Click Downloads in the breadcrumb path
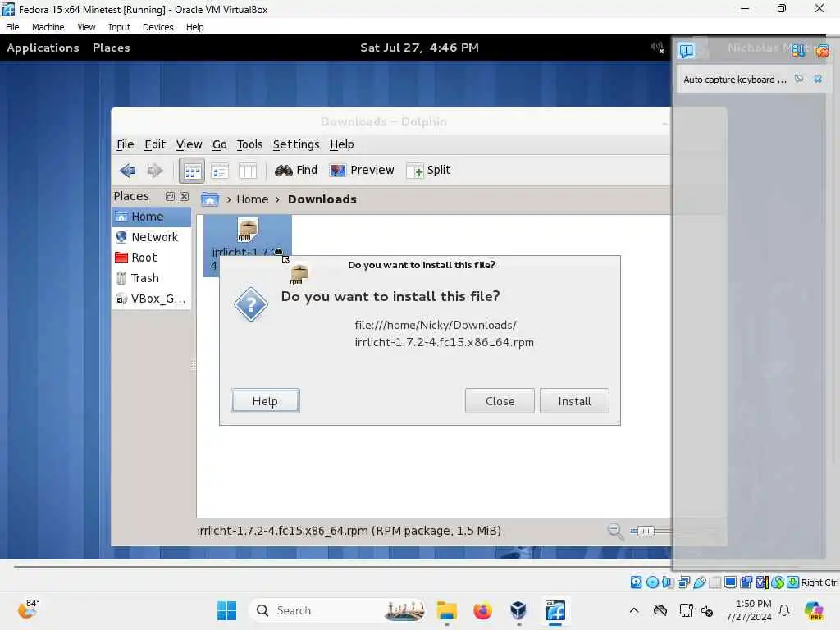Screen dimensions: 840x630 [322, 199]
